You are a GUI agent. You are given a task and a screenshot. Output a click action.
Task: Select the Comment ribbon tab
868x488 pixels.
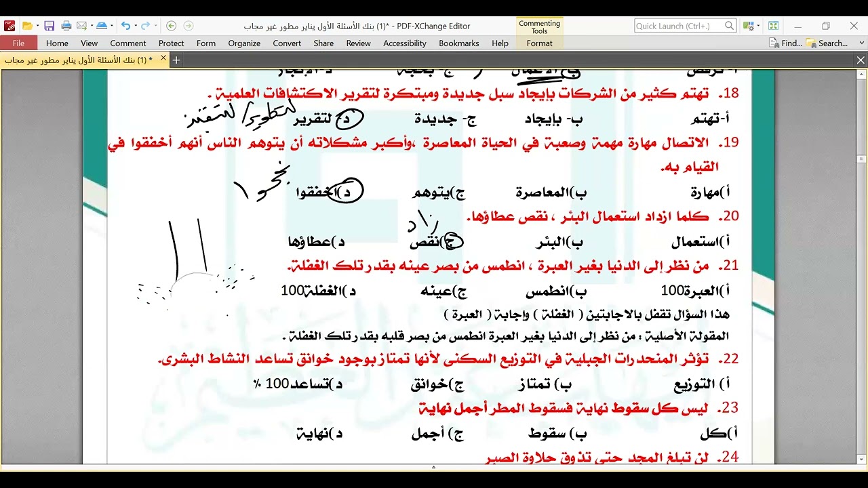128,43
